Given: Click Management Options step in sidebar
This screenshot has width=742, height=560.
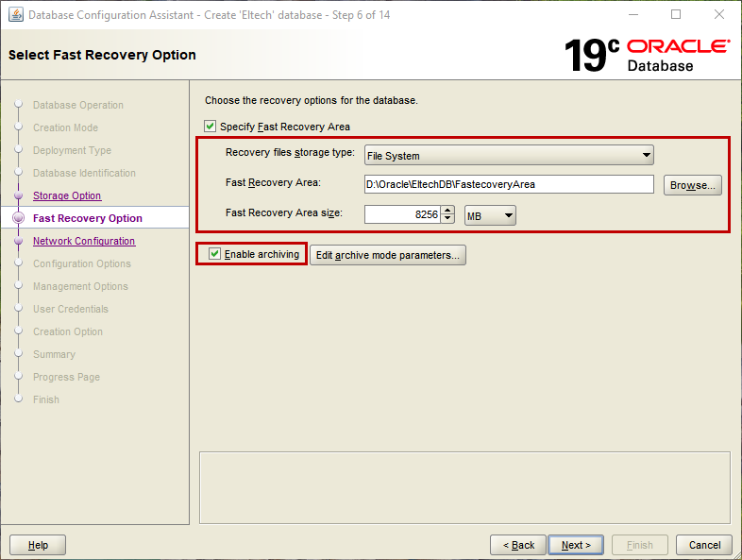Looking at the screenshot, I should [x=80, y=286].
